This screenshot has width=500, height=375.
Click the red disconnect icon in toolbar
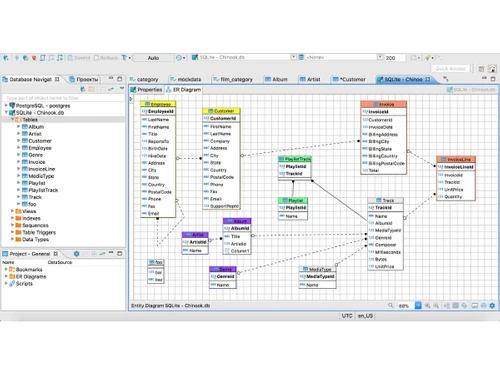(x=34, y=58)
